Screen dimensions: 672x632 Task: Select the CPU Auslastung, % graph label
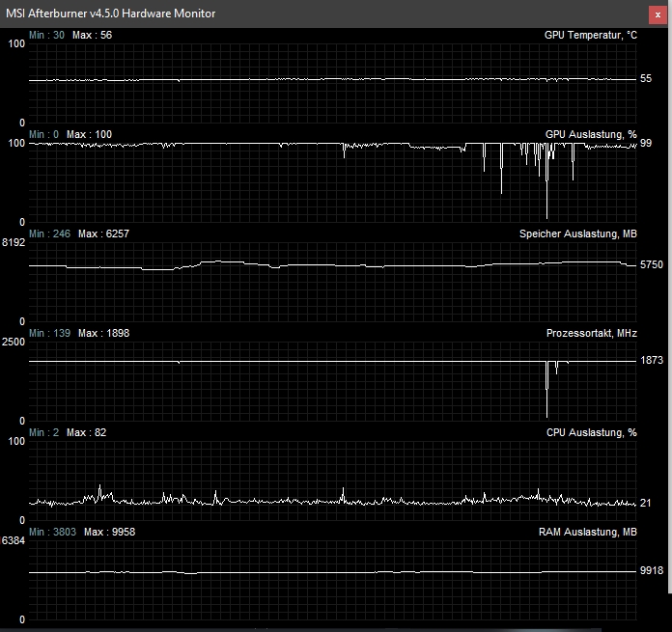(x=592, y=432)
